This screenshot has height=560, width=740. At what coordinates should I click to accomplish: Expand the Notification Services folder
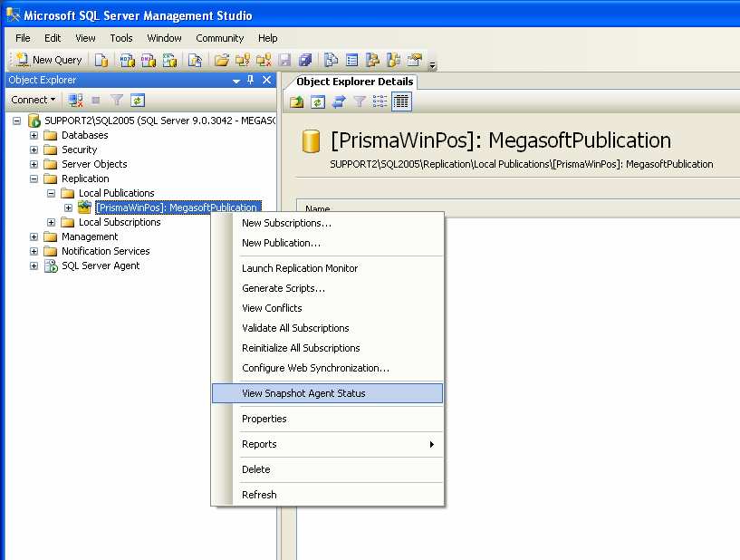click(34, 251)
